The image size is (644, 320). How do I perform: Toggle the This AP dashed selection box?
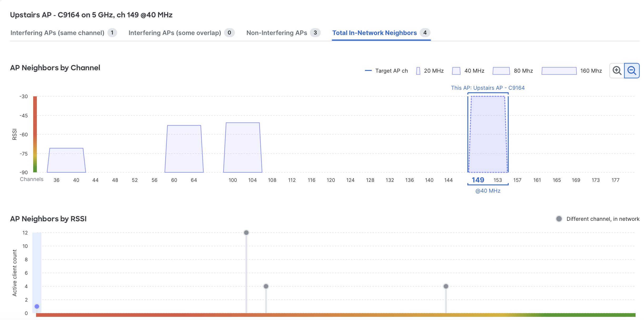pyautogui.click(x=488, y=134)
